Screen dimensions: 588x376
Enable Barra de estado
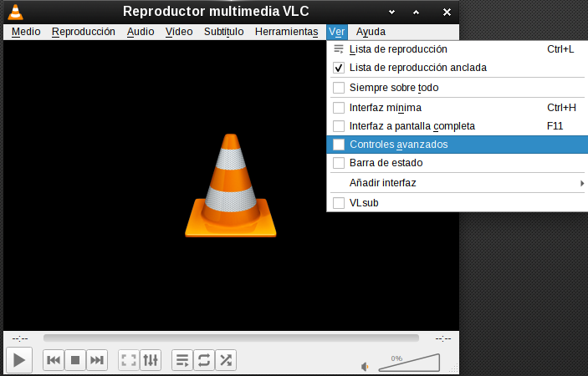click(x=458, y=163)
